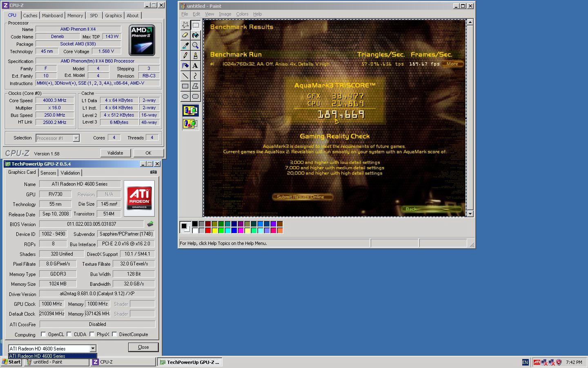Image resolution: width=588 pixels, height=368 pixels.
Task: Select the Rectangle shape tool
Action: 185,86
